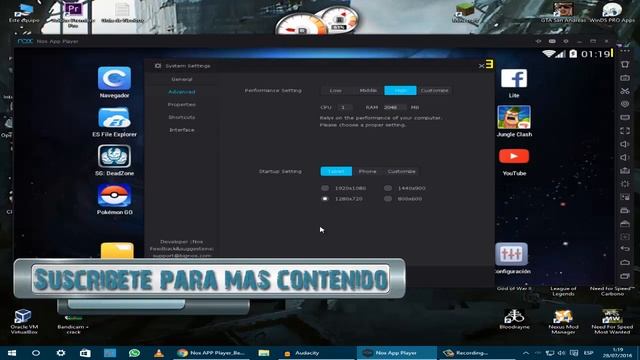The height and width of the screenshot is (360, 640).
Task: Click the Windows Start button
Action: click(x=11, y=353)
